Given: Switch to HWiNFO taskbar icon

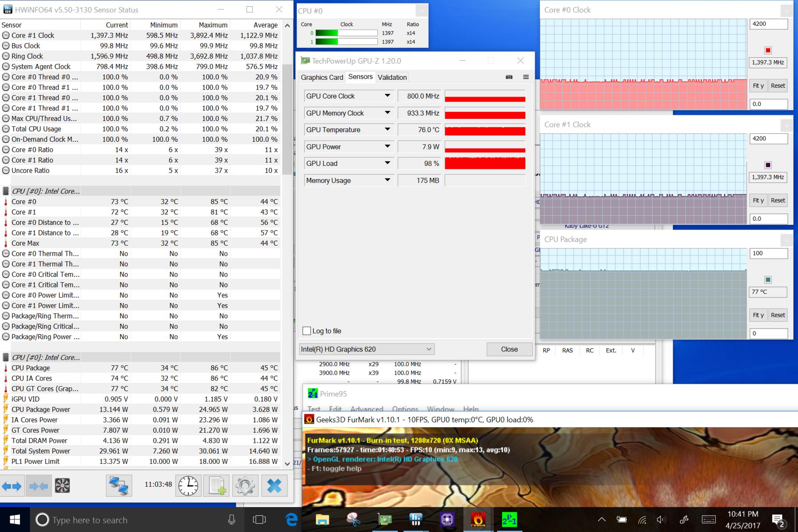Looking at the screenshot, I should click(x=416, y=520).
